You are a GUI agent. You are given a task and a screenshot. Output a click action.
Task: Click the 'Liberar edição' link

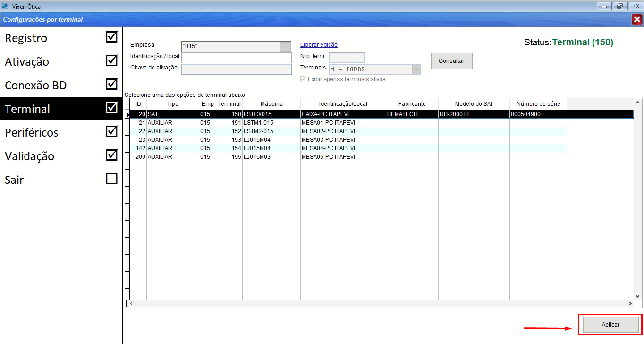319,45
